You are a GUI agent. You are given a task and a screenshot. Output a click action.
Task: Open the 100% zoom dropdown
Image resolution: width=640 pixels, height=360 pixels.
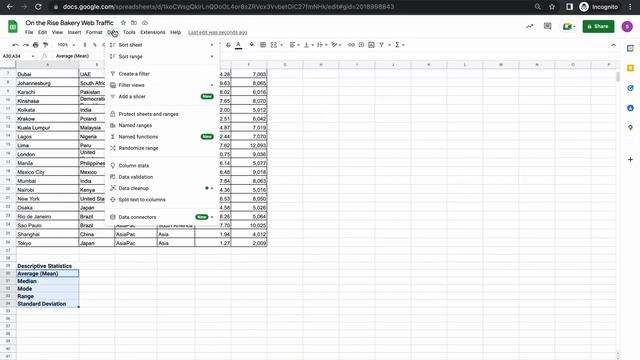tap(66, 45)
